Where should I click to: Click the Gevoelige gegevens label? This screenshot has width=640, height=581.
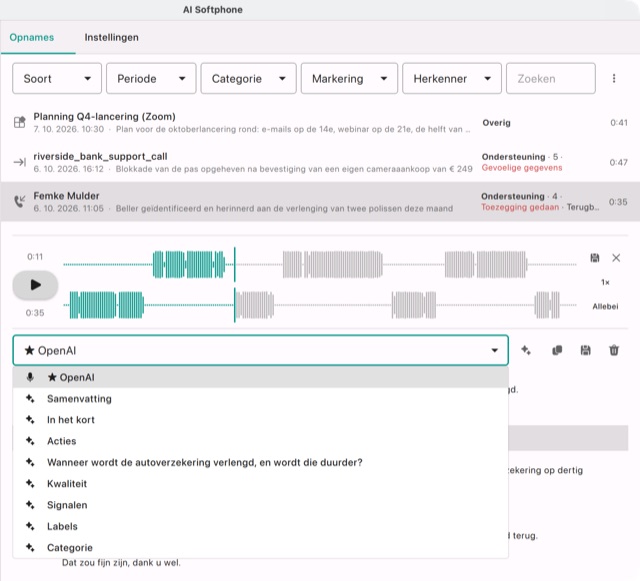pyautogui.click(x=522, y=168)
